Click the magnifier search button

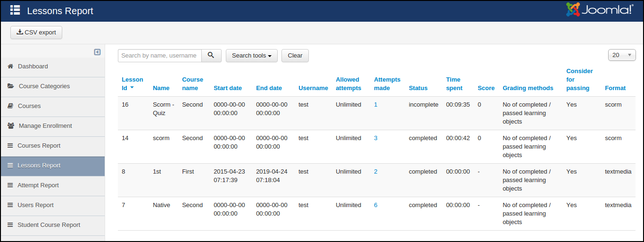(211, 56)
